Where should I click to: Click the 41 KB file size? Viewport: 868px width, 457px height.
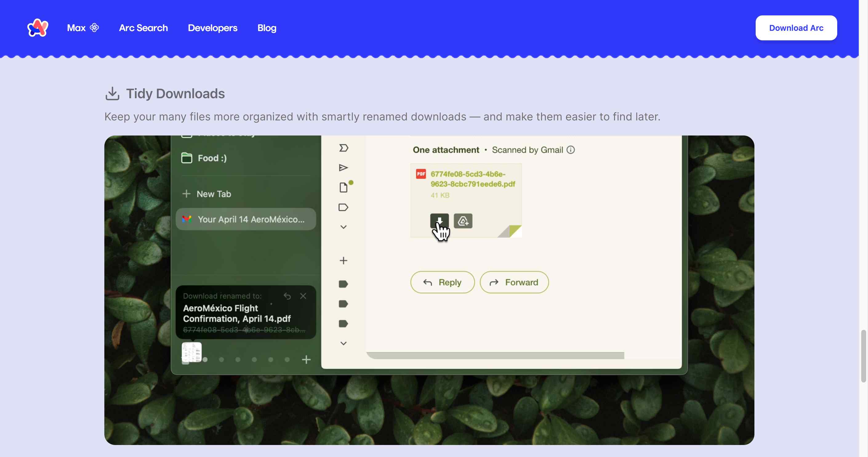tap(440, 195)
